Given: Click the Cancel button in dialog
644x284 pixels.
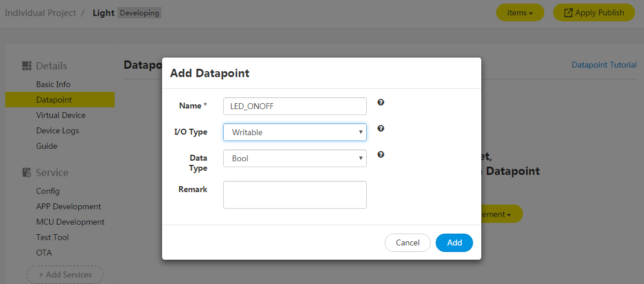Looking at the screenshot, I should point(407,242).
